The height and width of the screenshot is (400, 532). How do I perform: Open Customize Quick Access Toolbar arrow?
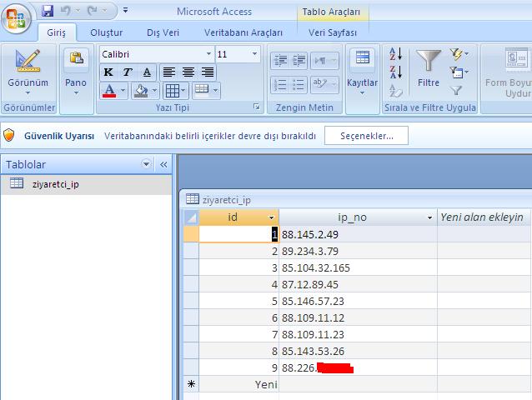click(x=126, y=11)
